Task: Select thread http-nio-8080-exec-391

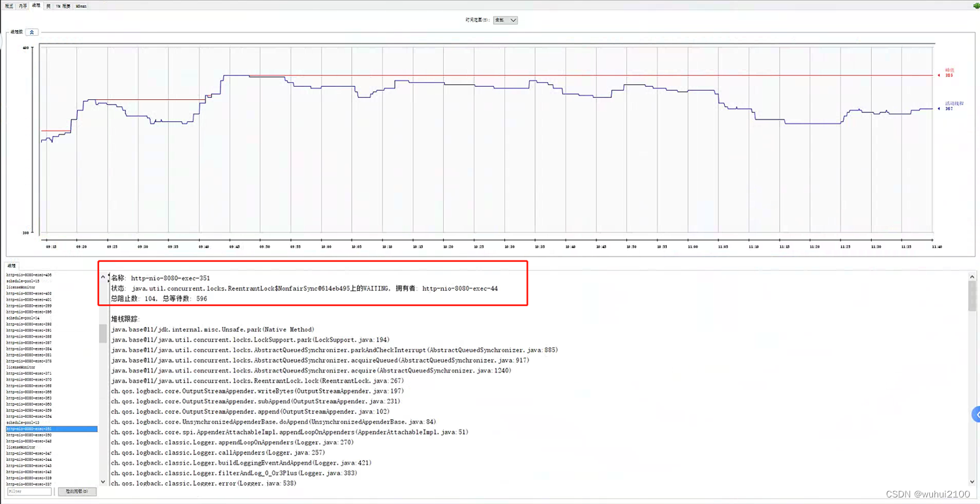Action: pyautogui.click(x=29, y=330)
